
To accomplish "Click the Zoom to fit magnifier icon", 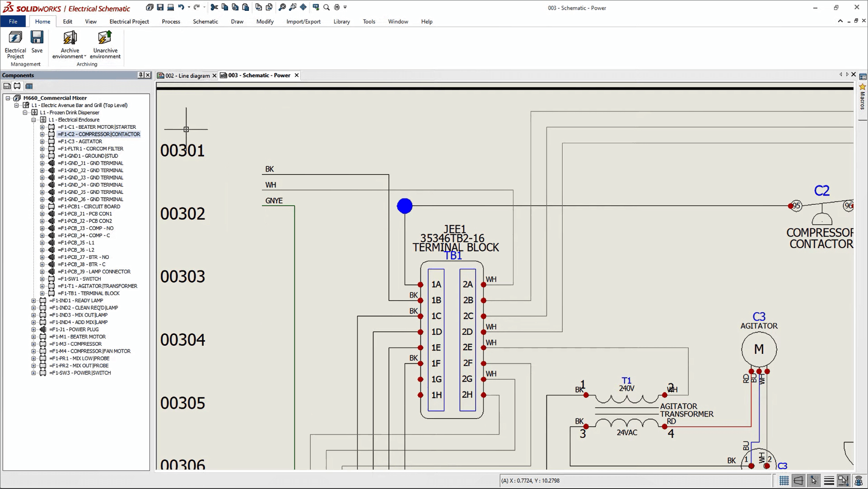I will click(282, 7).
